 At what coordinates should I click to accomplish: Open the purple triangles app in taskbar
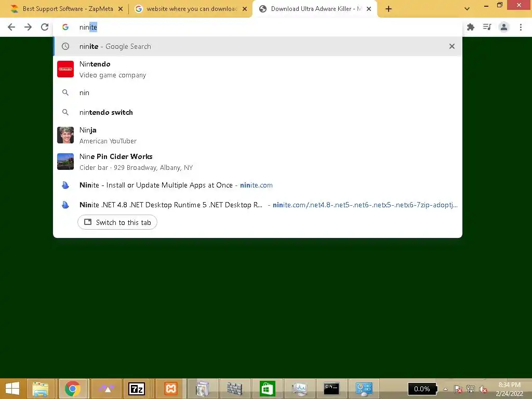[107, 389]
